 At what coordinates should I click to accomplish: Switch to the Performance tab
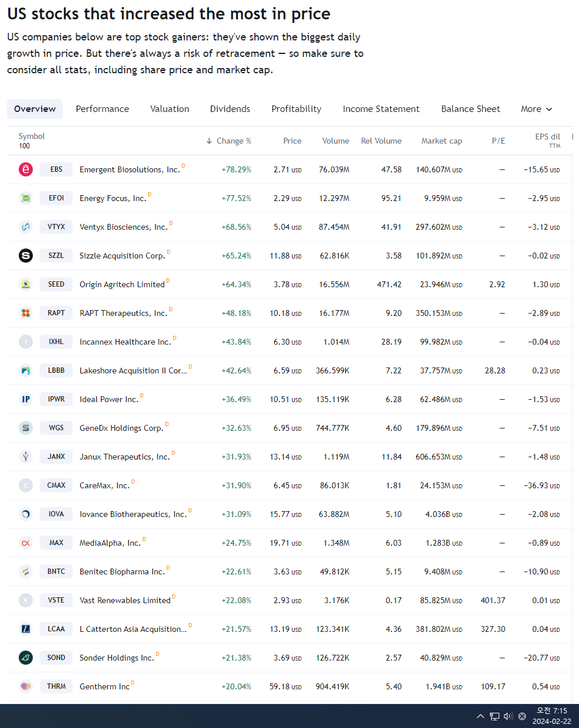[x=103, y=109]
